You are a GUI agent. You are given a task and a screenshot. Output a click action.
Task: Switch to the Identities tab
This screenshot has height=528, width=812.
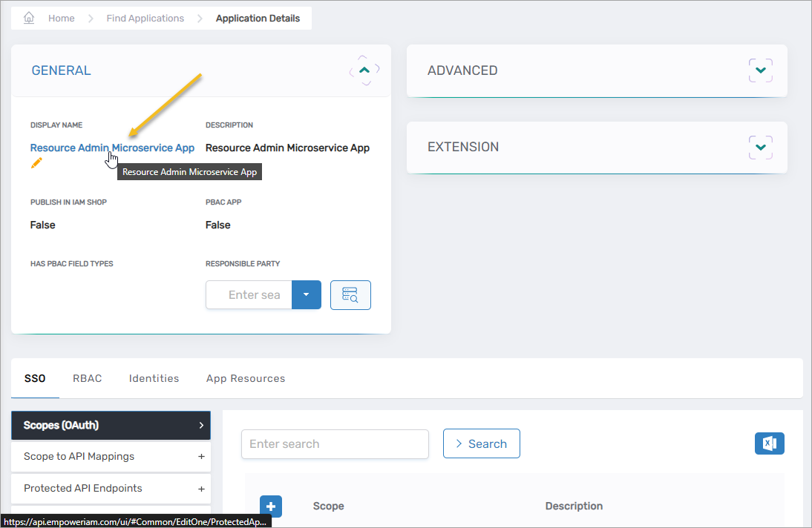[x=154, y=378]
